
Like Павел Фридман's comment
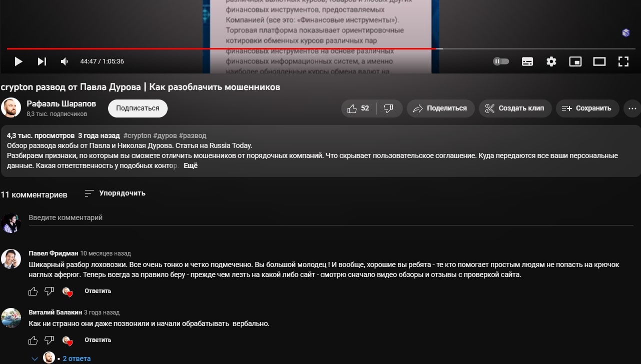(x=33, y=291)
